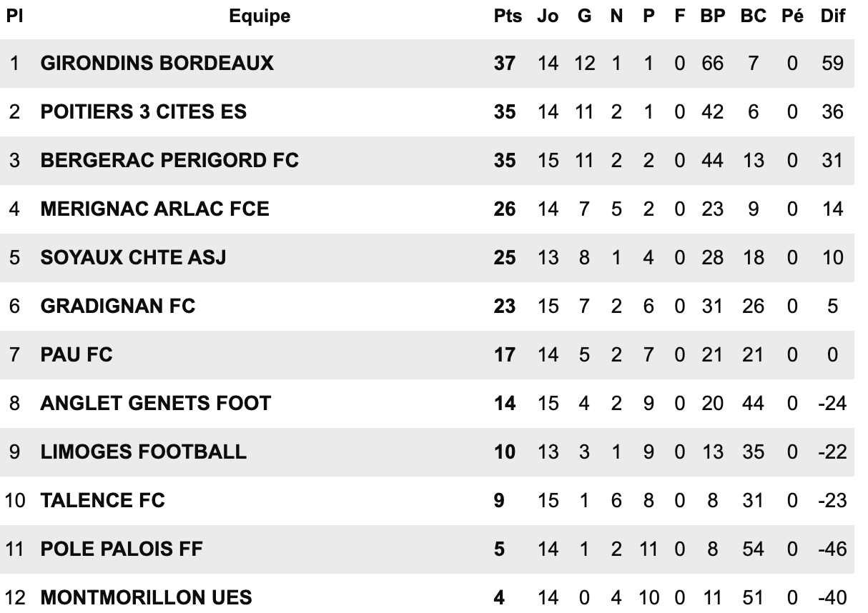The width and height of the screenshot is (868, 613).
Task: Open ANGLET GENETS FOOT team entry
Action: coord(156,404)
